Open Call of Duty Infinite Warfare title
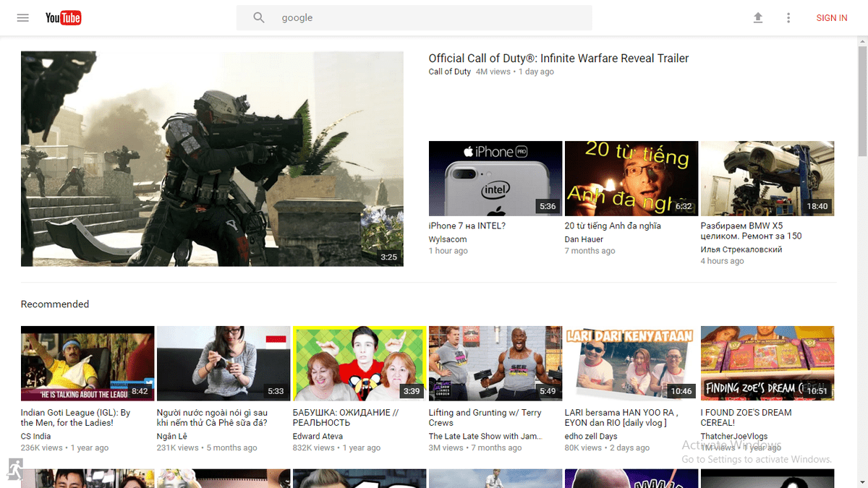The width and height of the screenshot is (868, 488). point(558,59)
